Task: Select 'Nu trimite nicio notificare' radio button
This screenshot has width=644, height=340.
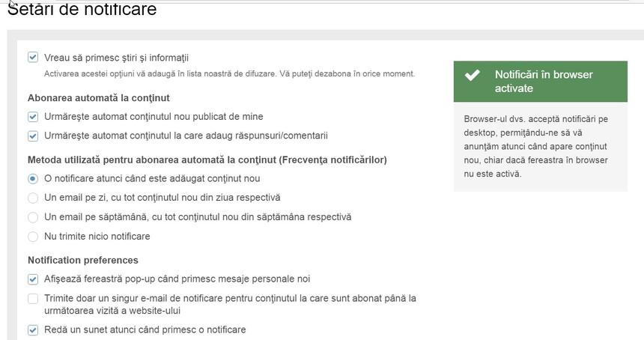Action: pos(33,237)
